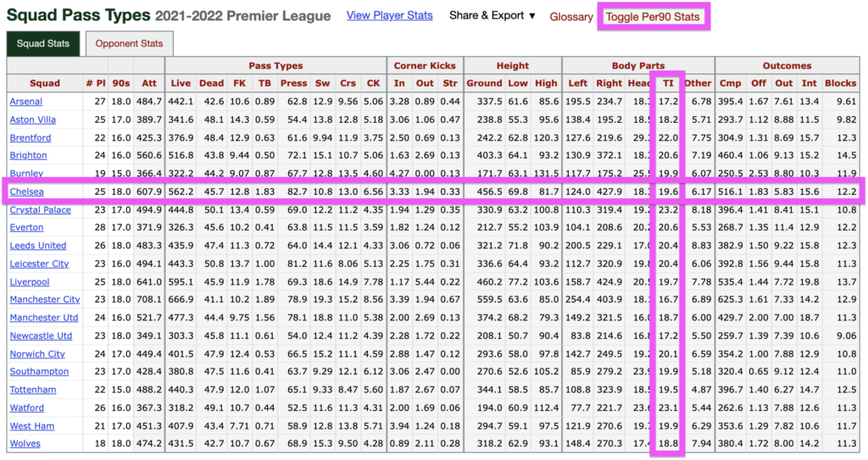Image resolution: width=868 pixels, height=460 pixels.
Task: Select the Pass Types group header
Action: (x=275, y=65)
